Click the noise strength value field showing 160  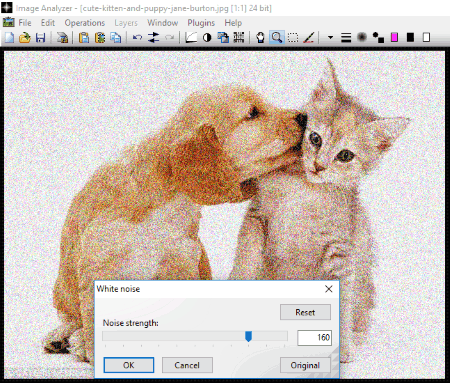pyautogui.click(x=314, y=337)
